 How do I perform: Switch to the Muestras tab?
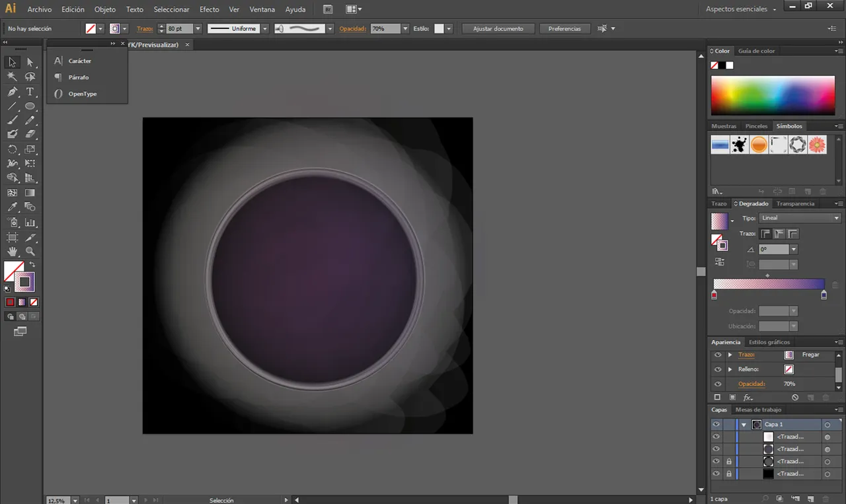tap(724, 126)
